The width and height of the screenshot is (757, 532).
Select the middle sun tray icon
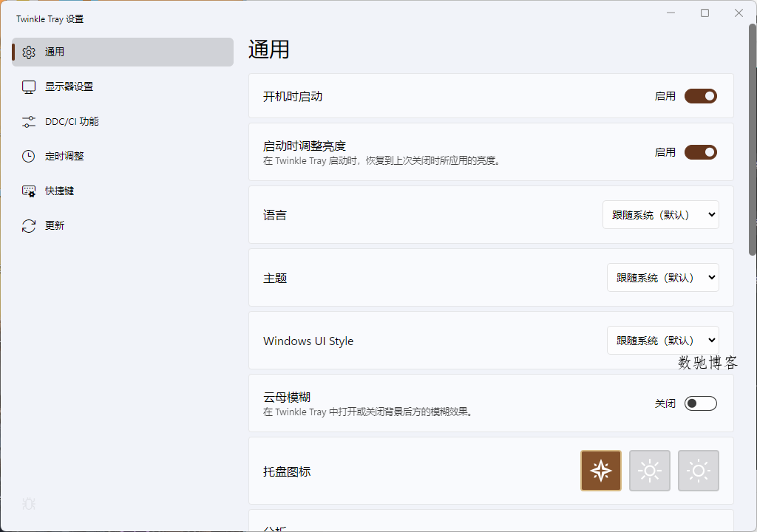point(649,471)
